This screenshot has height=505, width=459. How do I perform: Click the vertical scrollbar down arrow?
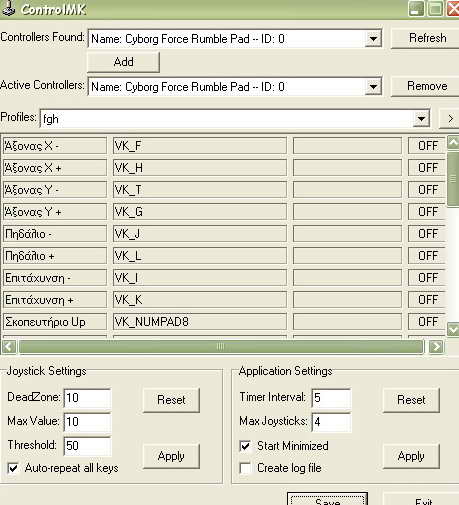(x=453, y=329)
